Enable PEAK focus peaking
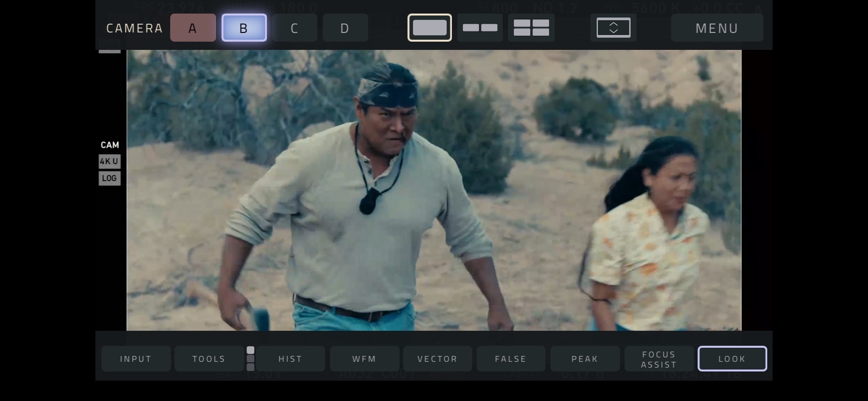The width and height of the screenshot is (868, 401). coord(585,359)
